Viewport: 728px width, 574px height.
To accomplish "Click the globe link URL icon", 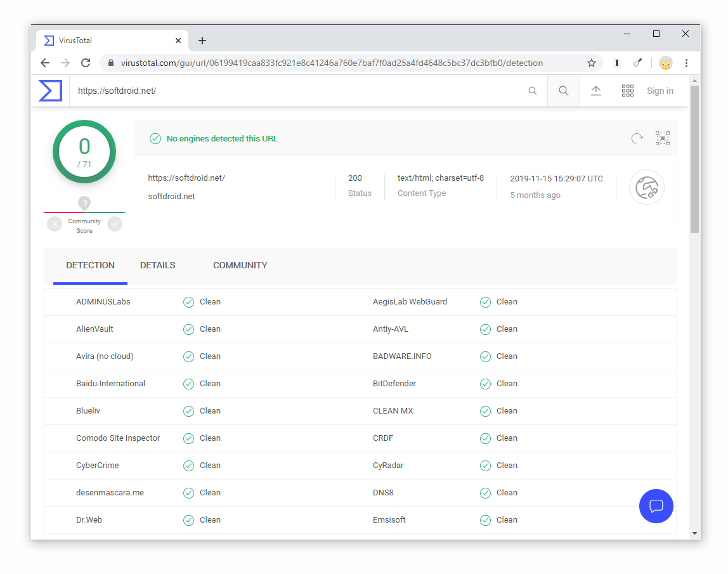I will click(647, 188).
